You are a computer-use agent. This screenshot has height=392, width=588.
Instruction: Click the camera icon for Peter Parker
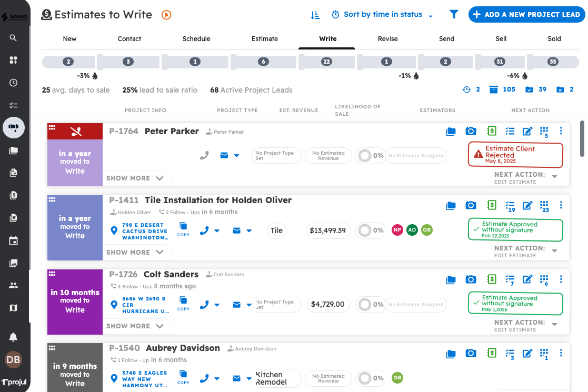471,132
